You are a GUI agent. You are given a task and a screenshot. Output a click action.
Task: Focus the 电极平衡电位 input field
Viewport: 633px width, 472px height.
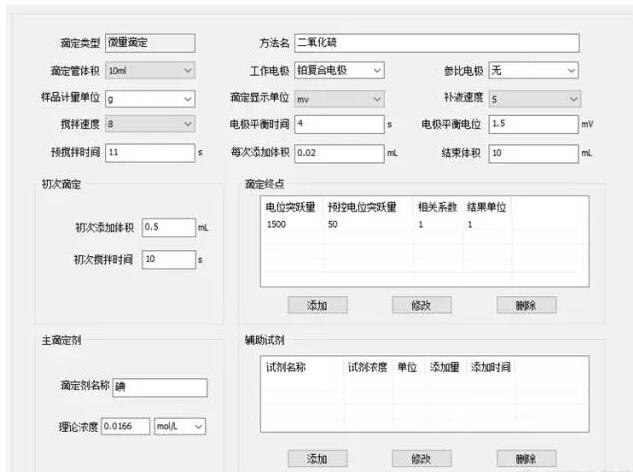[x=533, y=124]
